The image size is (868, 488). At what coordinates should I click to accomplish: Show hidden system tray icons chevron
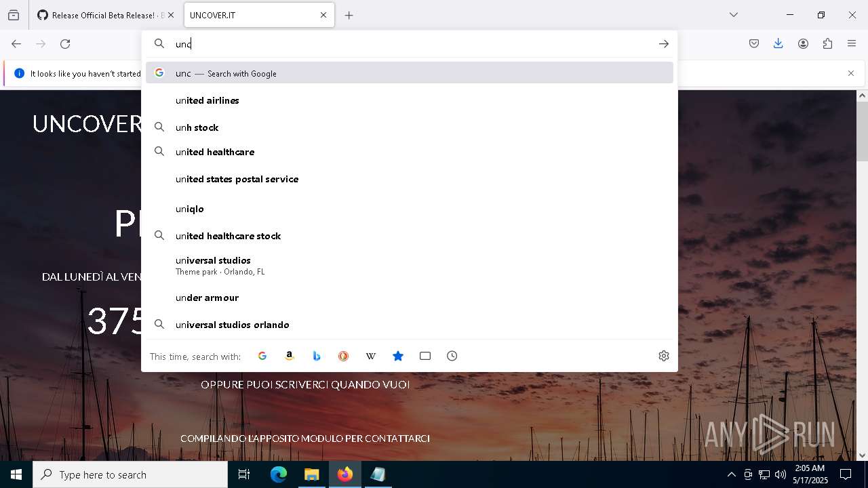pyautogui.click(x=731, y=474)
